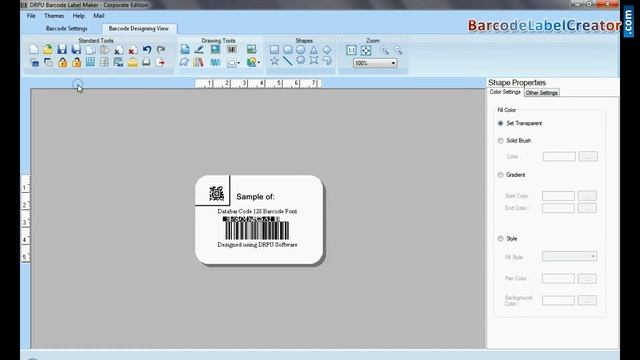Select the Ellipse shape
Image resolution: width=640 pixels, height=360 pixels.
(300, 49)
